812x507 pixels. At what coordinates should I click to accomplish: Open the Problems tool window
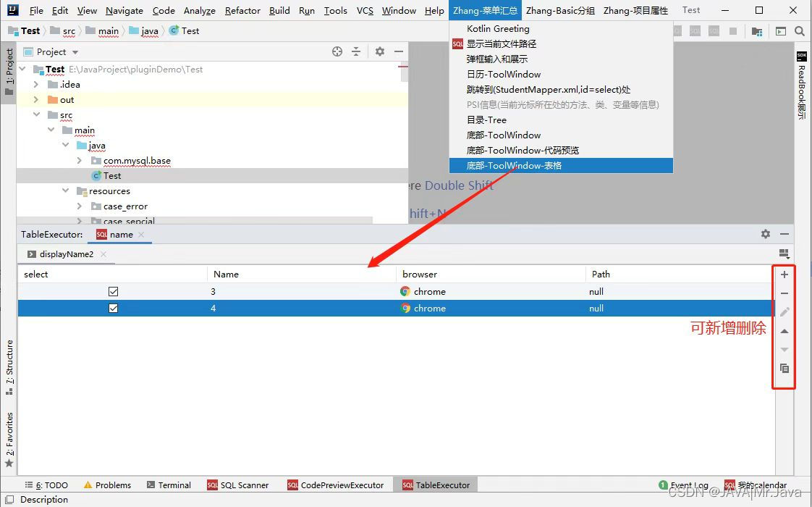(107, 485)
